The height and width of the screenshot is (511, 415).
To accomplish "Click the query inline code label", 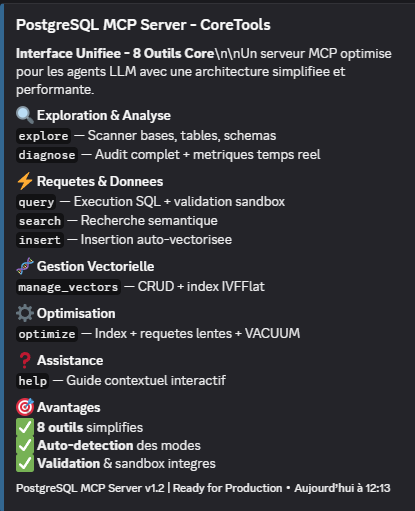I will pos(36,202).
